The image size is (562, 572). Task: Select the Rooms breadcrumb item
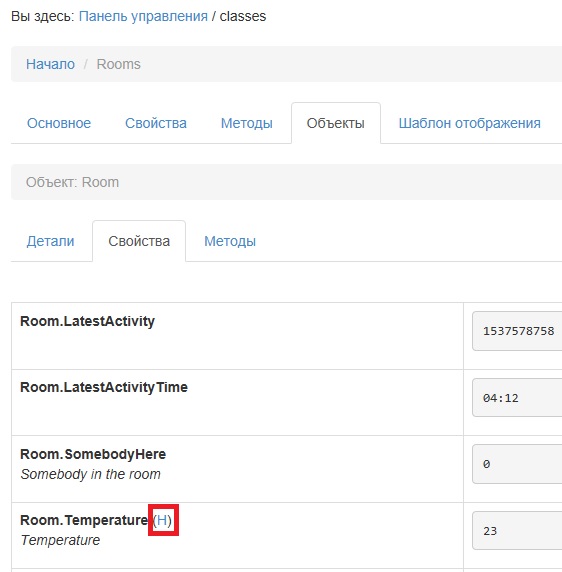(x=119, y=64)
